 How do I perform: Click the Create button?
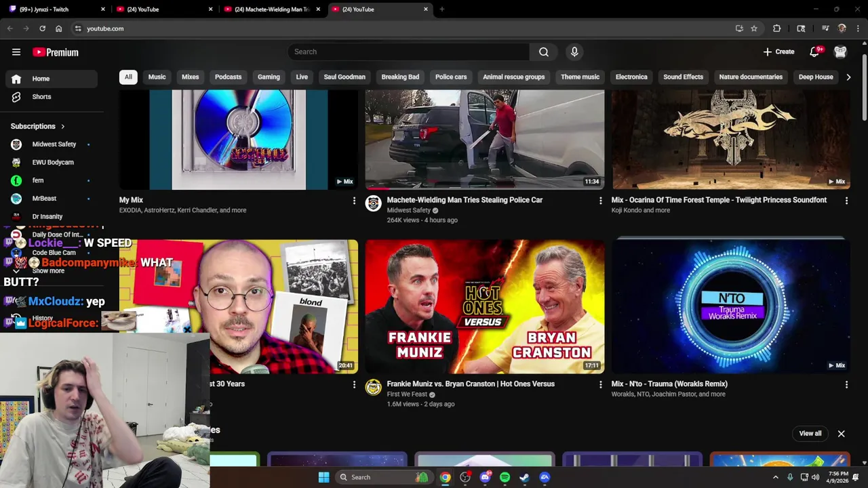click(x=778, y=52)
